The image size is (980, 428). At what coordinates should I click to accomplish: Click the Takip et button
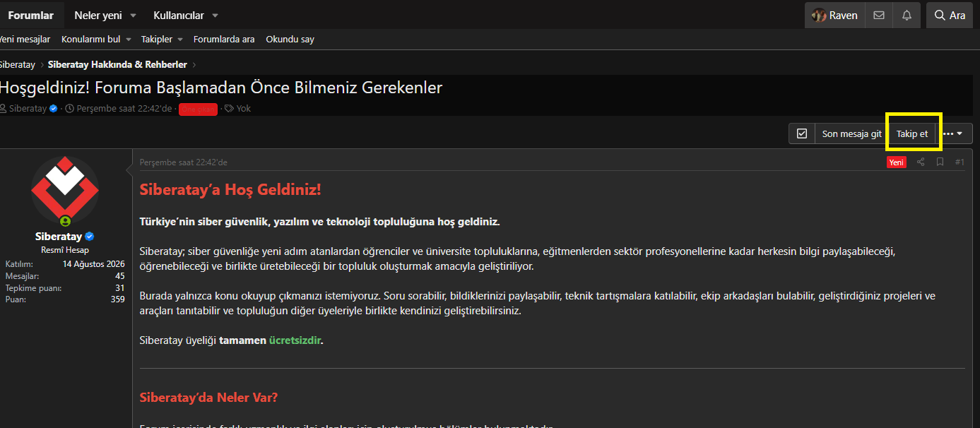click(x=912, y=133)
